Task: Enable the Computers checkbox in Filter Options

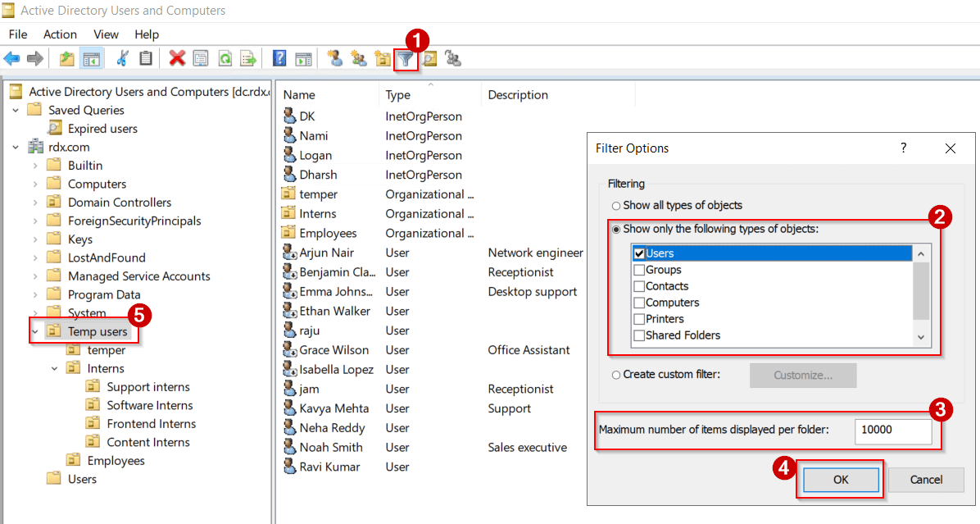Action: [x=638, y=302]
